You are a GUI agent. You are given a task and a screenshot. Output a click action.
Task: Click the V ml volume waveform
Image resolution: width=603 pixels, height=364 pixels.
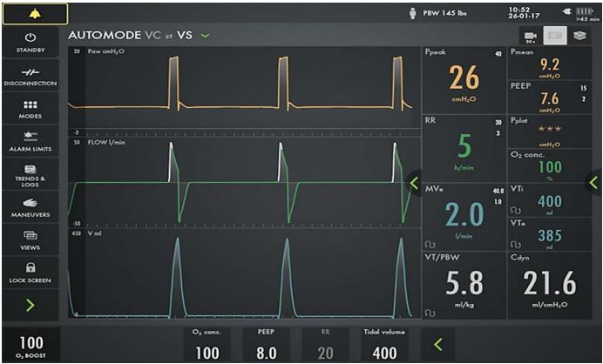(244, 273)
